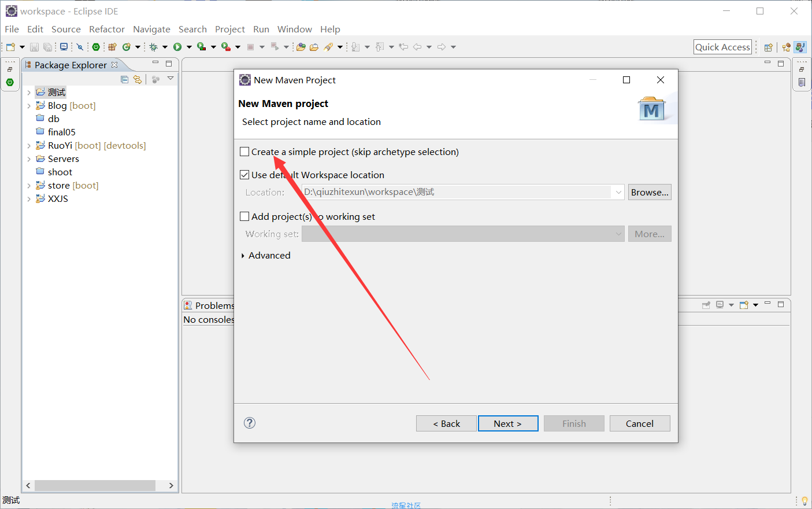The image size is (812, 509).
Task: Click the < Back button
Action: click(446, 423)
